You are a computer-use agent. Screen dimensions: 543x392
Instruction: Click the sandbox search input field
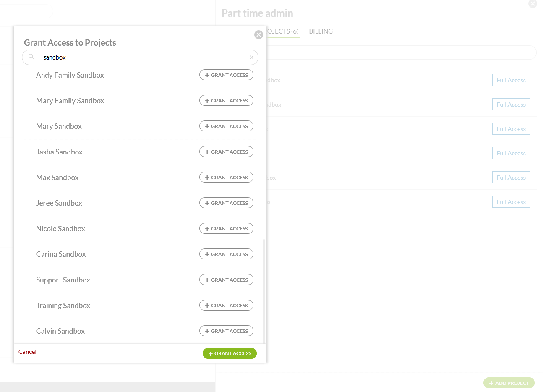pyautogui.click(x=143, y=57)
